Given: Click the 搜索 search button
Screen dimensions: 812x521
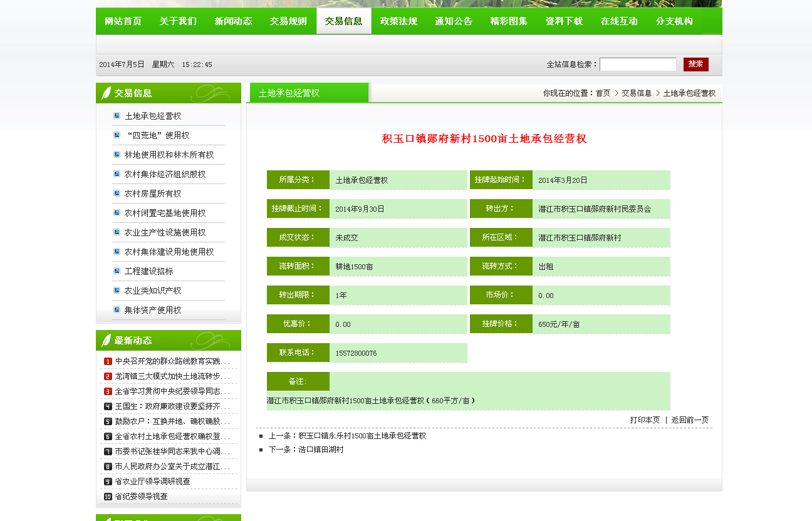Looking at the screenshot, I should [x=695, y=63].
